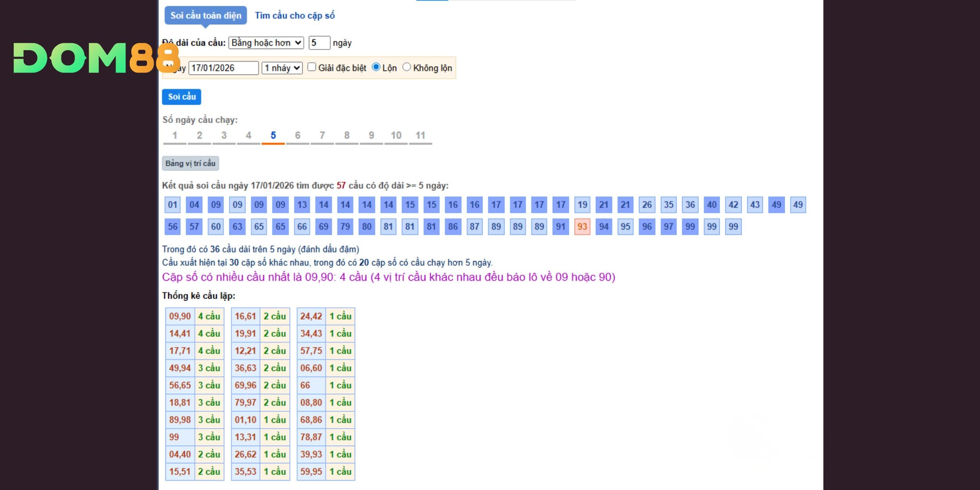Click number box 13
This screenshot has width=980, height=490.
302,205
